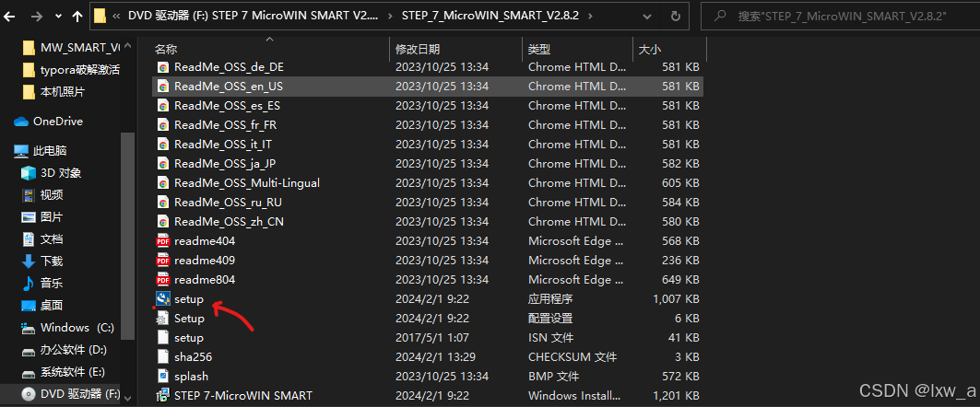Click the readme804 PDF icon
980x407 pixels.
[x=163, y=280]
